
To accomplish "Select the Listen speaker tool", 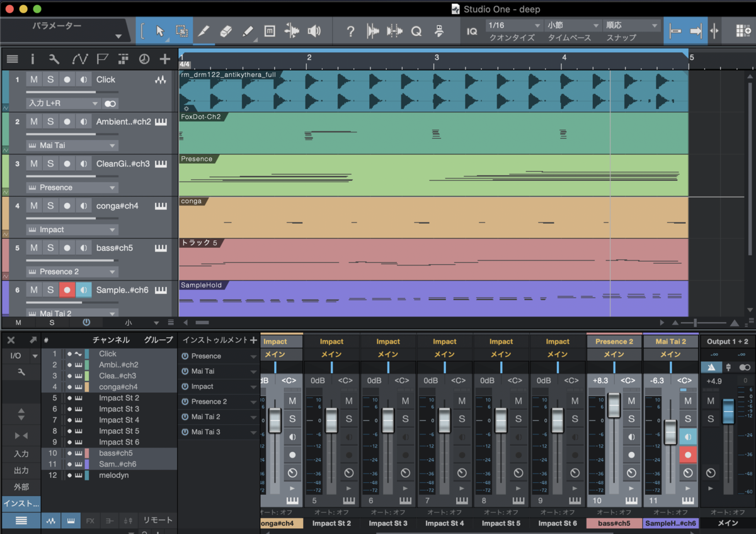I will coord(314,31).
